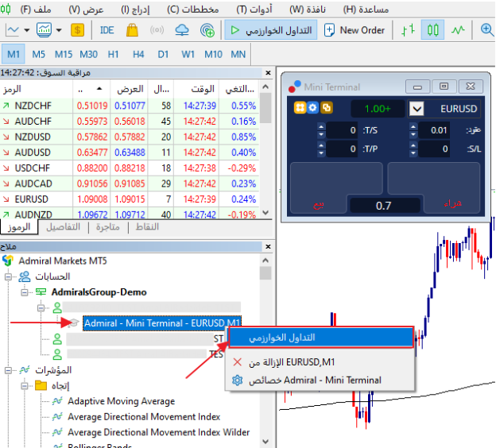Select the M30 timeframe
496x448 pixels.
[88, 54]
